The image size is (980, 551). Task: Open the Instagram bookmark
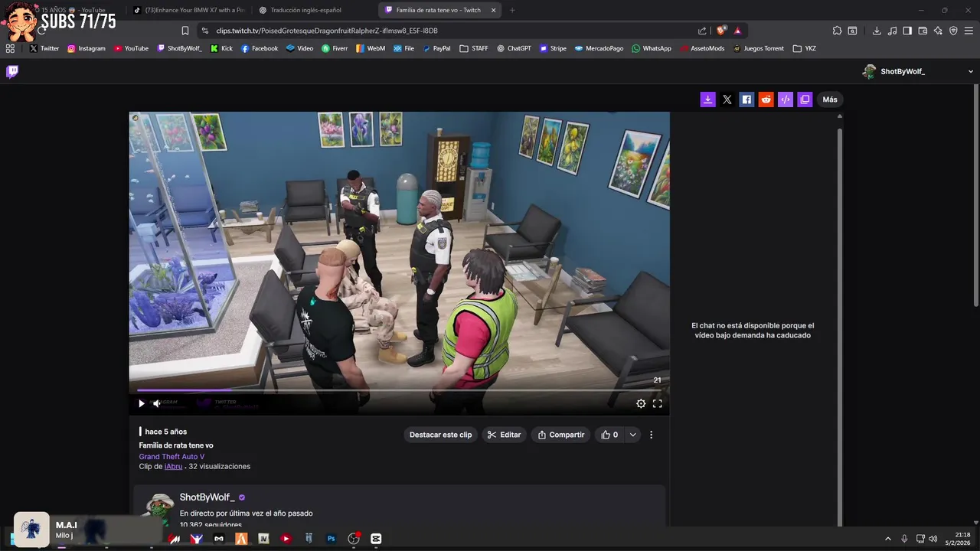(x=87, y=48)
